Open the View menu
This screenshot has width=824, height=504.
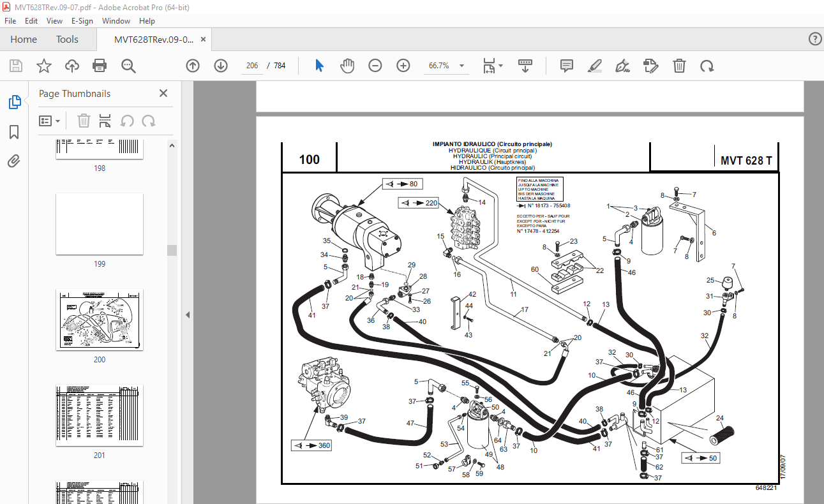click(x=55, y=21)
